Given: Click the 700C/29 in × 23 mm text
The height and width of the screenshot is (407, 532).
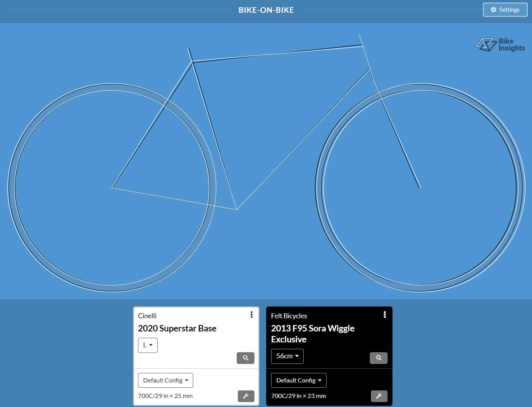Looking at the screenshot, I should [298, 396].
